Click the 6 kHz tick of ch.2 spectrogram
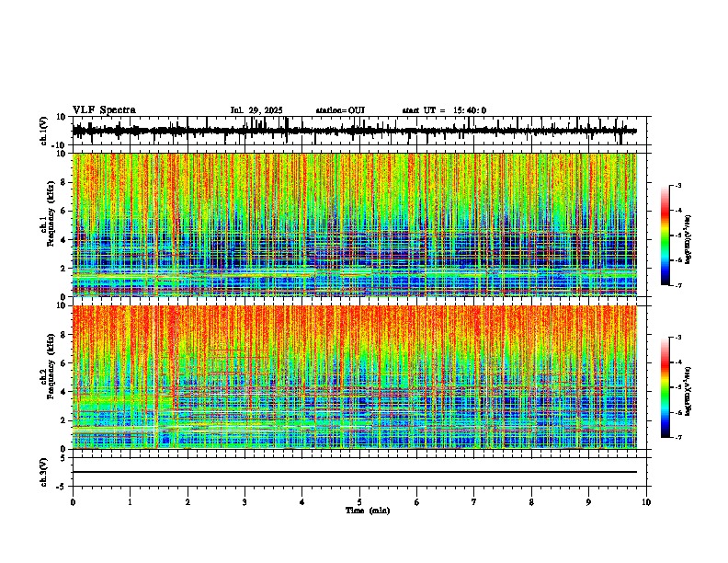The image size is (728, 563). [64, 363]
